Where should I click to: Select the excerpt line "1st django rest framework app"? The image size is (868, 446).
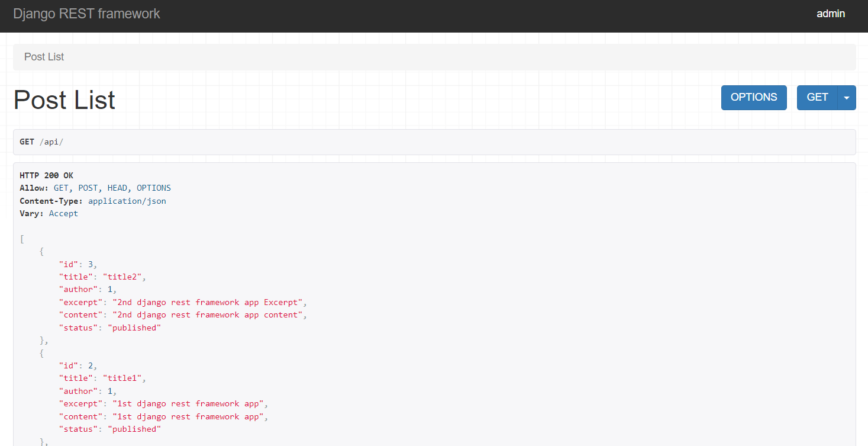pos(163,403)
